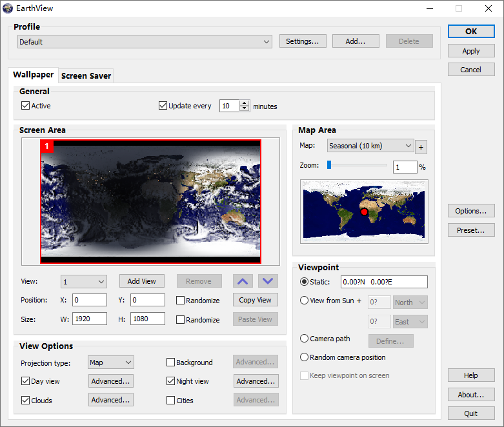Expand the Seasonal (10 km) map dropdown
This screenshot has width=504, height=427.
(370, 146)
